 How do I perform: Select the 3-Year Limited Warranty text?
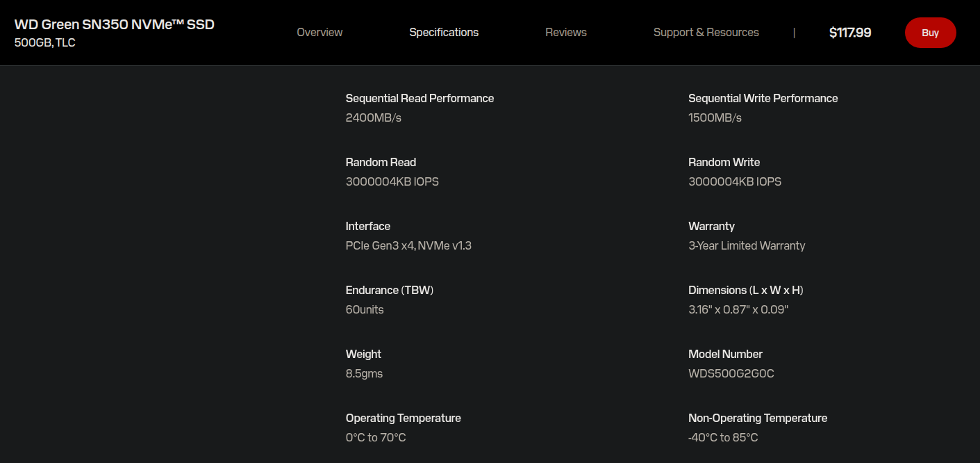(x=747, y=245)
